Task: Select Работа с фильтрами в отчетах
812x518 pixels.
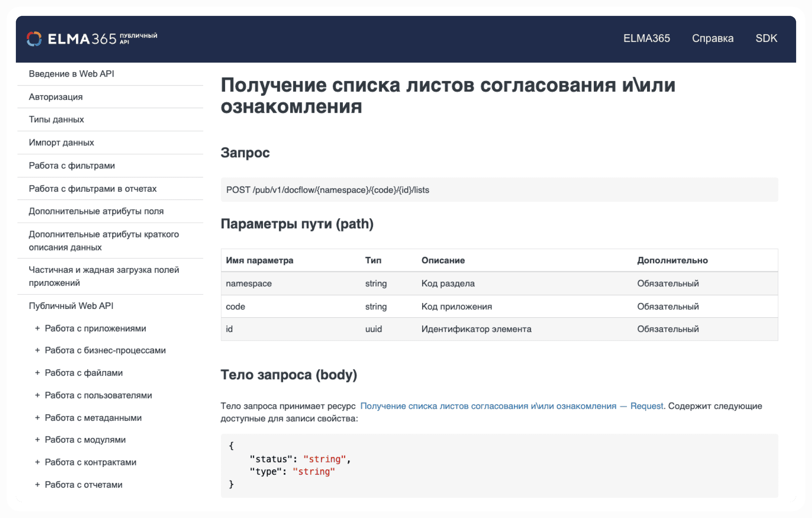Action: pos(93,189)
